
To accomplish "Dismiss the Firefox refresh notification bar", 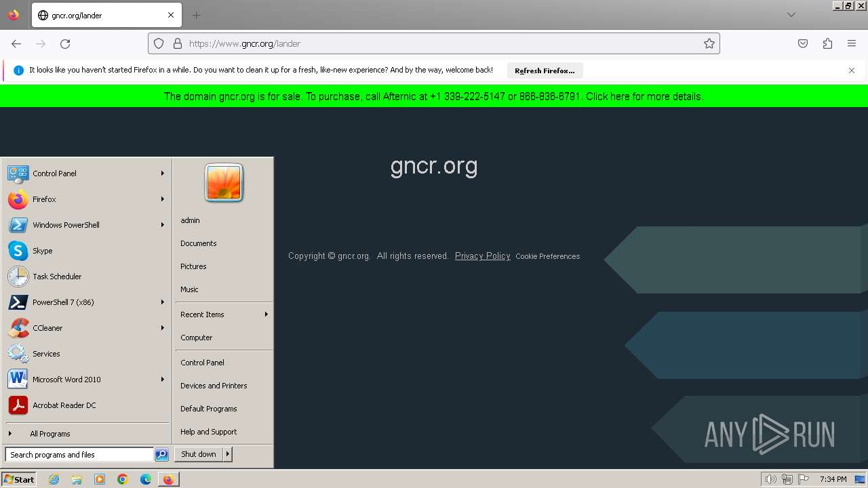I will [x=852, y=70].
